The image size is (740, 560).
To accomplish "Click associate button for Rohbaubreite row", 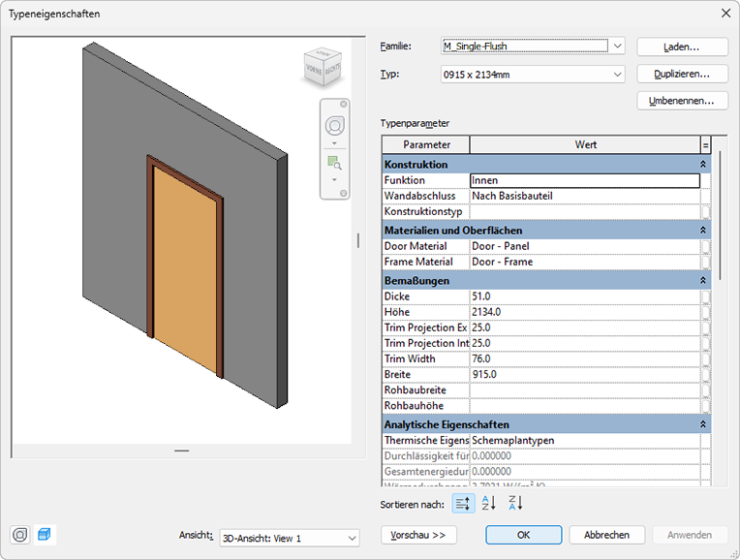I will [x=705, y=390].
